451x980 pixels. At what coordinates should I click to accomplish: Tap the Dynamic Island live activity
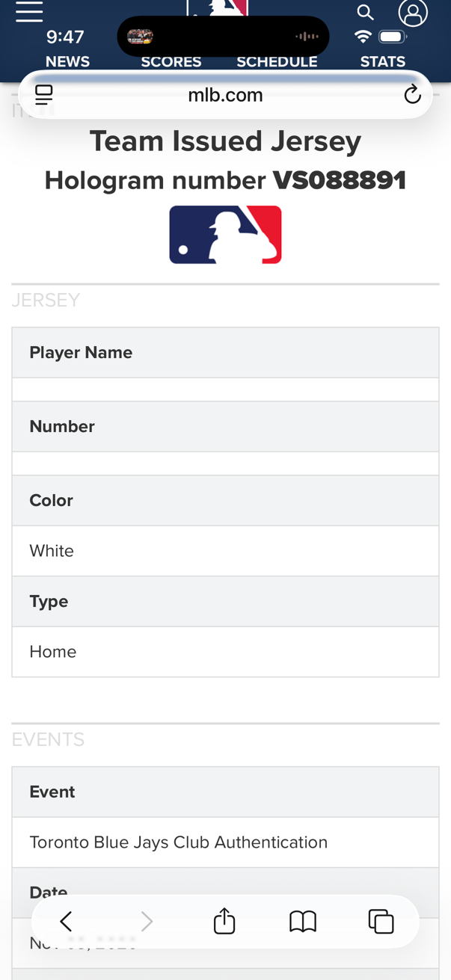coord(223,36)
